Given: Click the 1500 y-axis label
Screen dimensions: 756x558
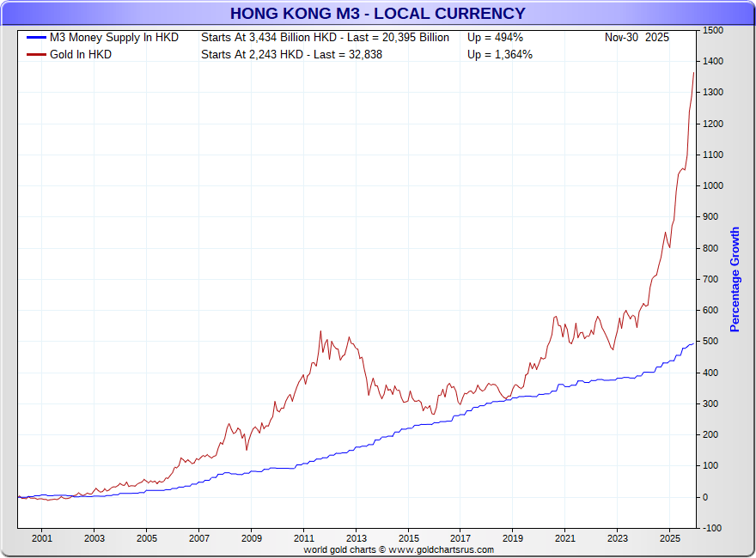Looking at the screenshot, I should click(713, 30).
